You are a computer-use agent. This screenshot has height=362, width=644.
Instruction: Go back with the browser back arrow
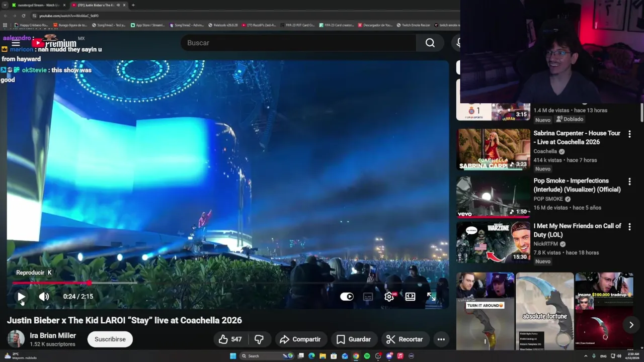[x=6, y=16]
